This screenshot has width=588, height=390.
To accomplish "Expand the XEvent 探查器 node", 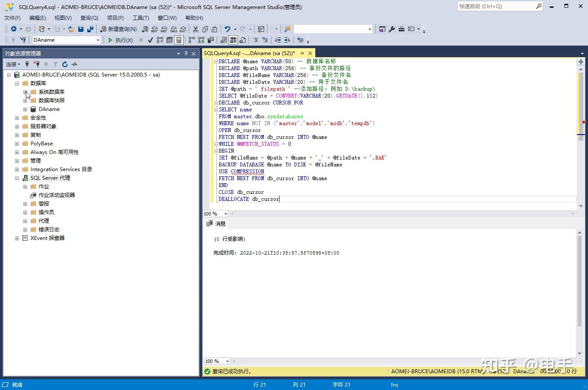I will [x=17, y=238].
